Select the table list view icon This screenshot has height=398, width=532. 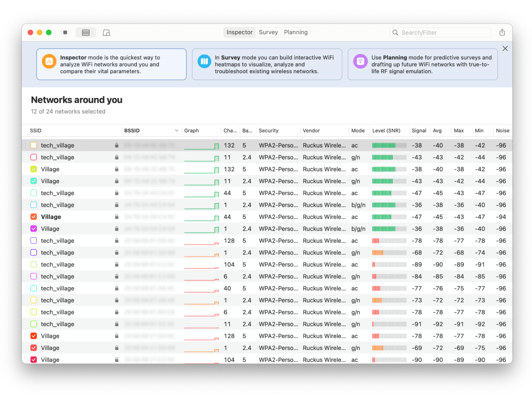click(86, 32)
